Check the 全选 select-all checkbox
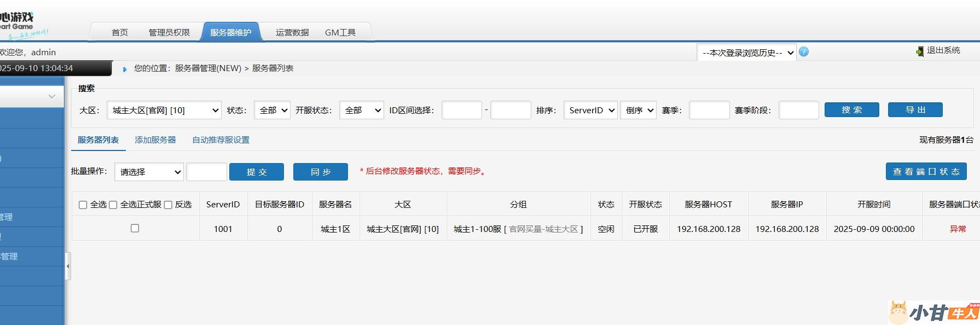980x325 pixels. [x=83, y=205]
